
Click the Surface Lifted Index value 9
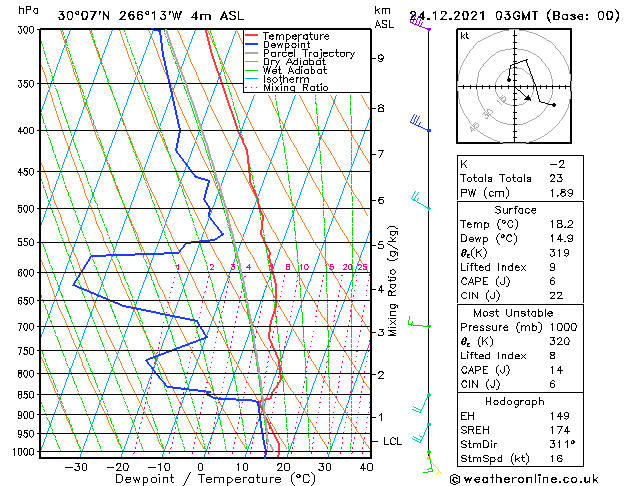[552, 267]
